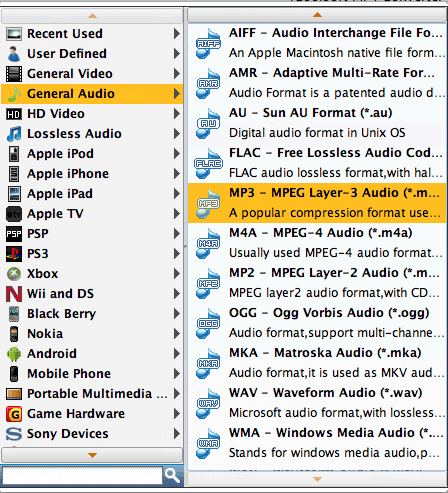Click the Apple iPod device icon

14,154
